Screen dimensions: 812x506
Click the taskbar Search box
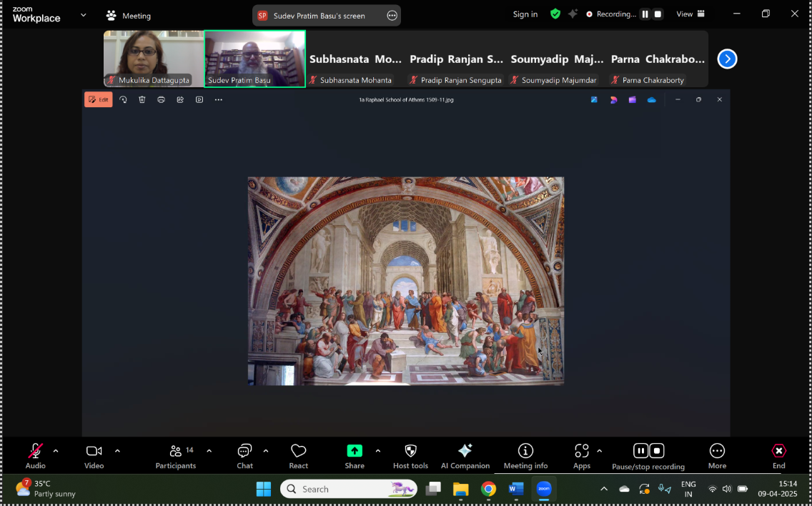(x=349, y=489)
